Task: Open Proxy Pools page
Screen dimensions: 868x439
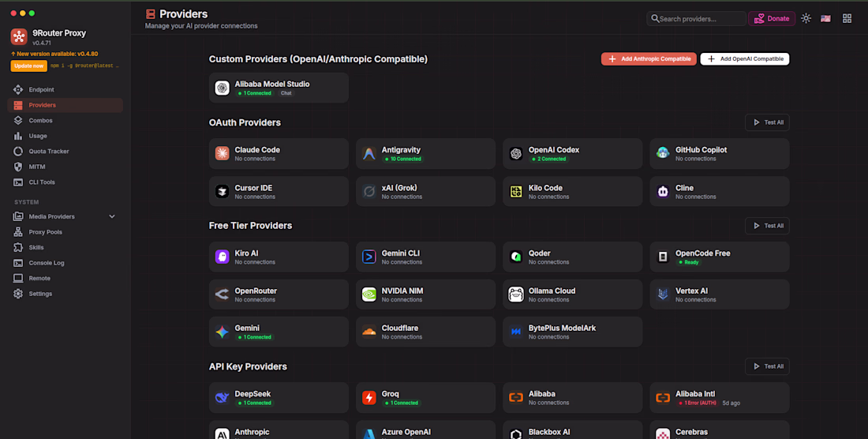Action: [x=65, y=232]
